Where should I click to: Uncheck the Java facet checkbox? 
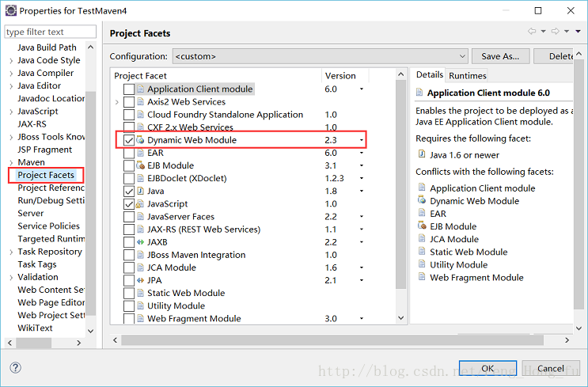pyautogui.click(x=129, y=192)
